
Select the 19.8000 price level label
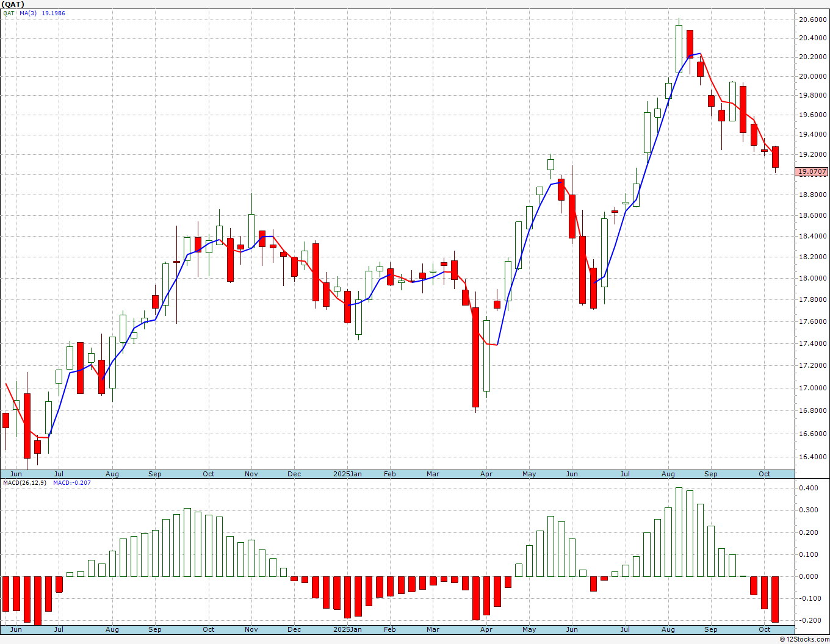pos(813,96)
